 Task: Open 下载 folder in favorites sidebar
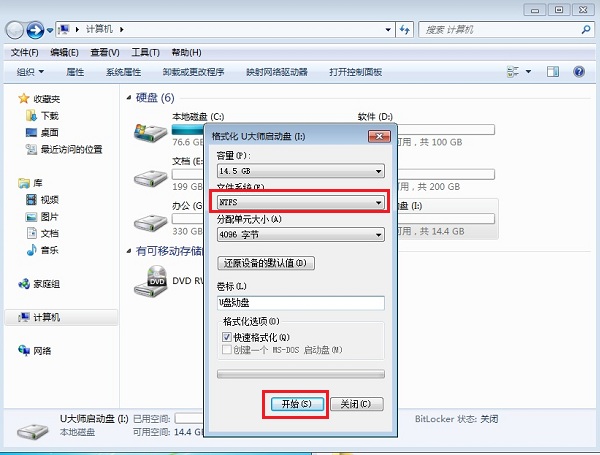[49, 116]
